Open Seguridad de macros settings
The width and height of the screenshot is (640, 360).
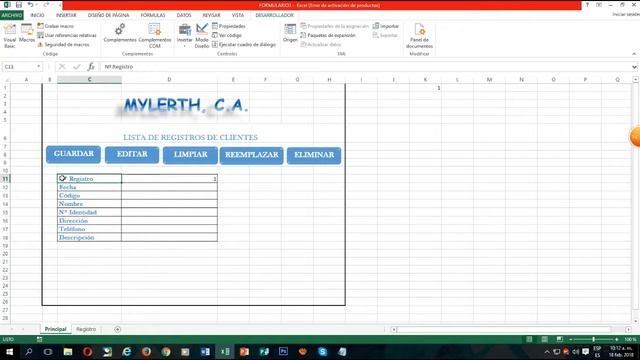(63, 44)
